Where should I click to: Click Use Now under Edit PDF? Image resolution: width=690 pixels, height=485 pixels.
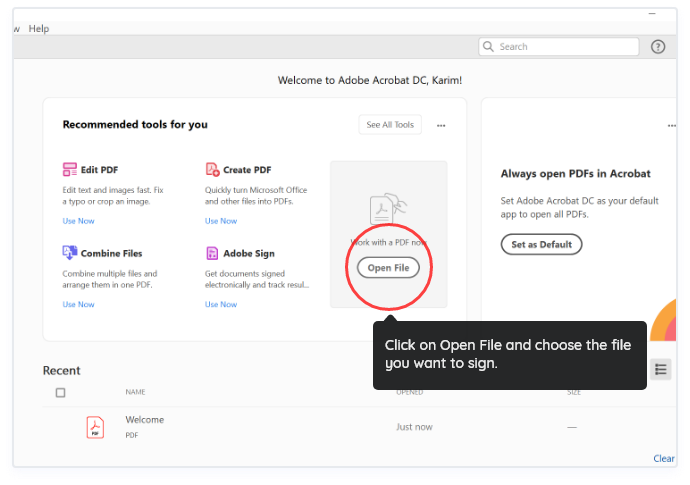tap(78, 221)
